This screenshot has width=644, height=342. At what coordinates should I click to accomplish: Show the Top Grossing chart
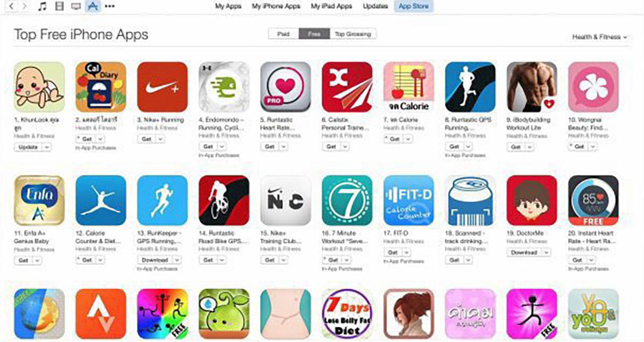point(353,34)
